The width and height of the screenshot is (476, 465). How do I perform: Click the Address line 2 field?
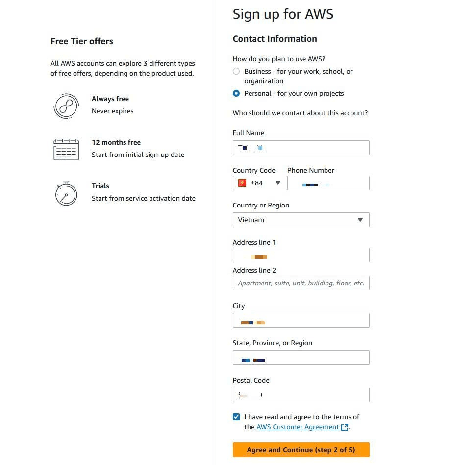click(x=301, y=283)
